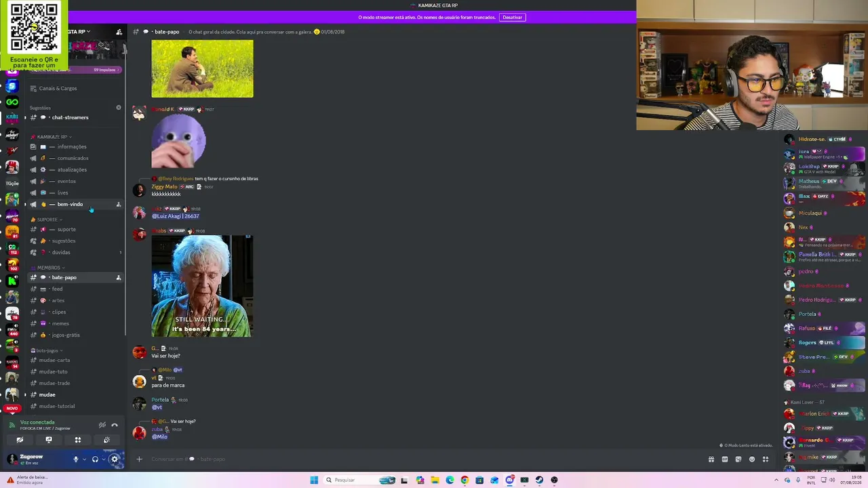Click the plus attachment button

pos(139,459)
